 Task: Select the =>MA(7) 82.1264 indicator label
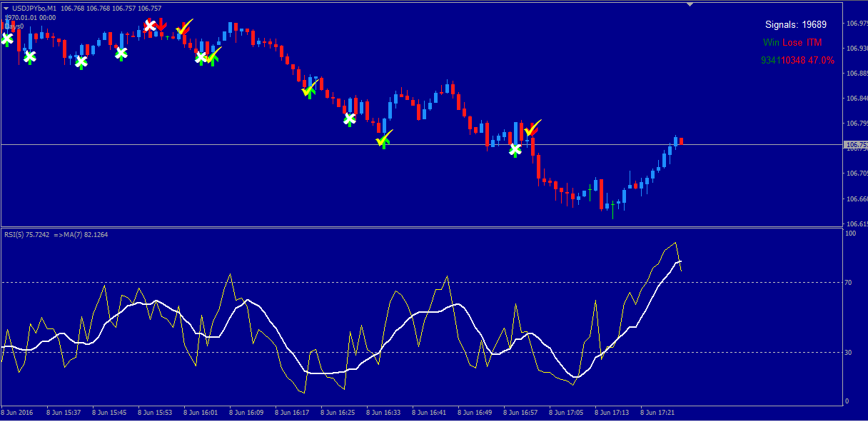[81, 234]
